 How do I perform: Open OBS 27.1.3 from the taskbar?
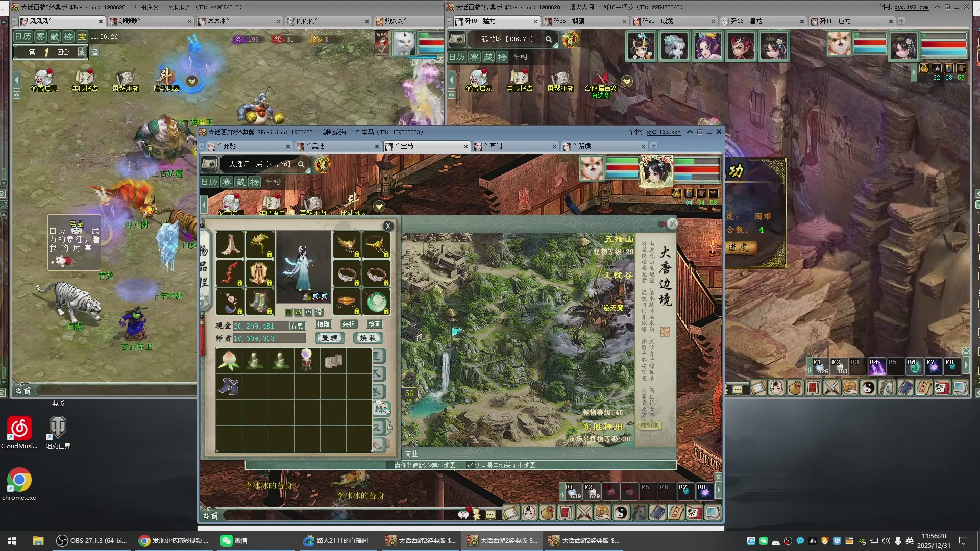(x=92, y=541)
